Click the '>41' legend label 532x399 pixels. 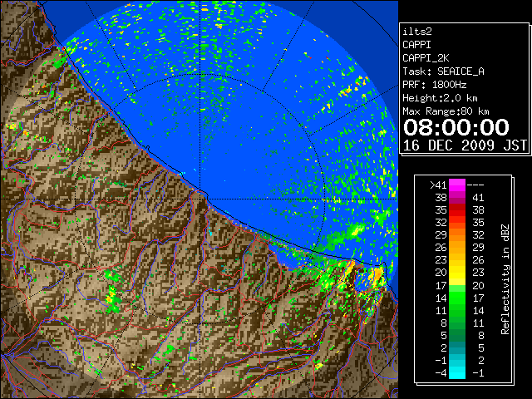tap(438, 185)
